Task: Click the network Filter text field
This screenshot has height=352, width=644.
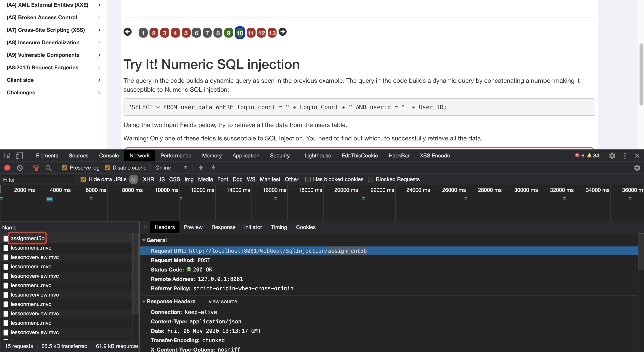Action: pos(38,179)
